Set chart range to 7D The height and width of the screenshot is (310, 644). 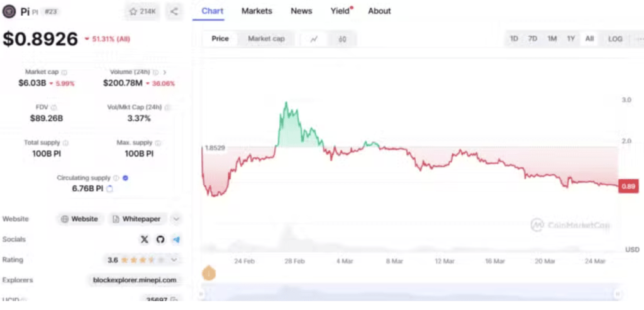click(533, 39)
